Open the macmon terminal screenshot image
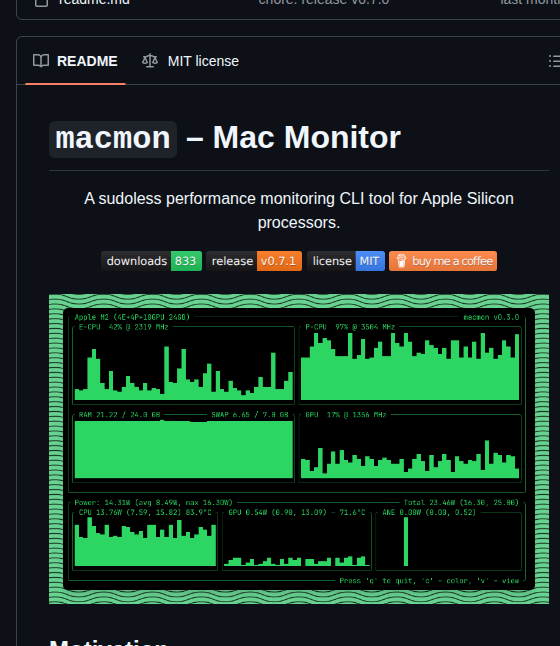The width and height of the screenshot is (560, 646). [x=299, y=449]
